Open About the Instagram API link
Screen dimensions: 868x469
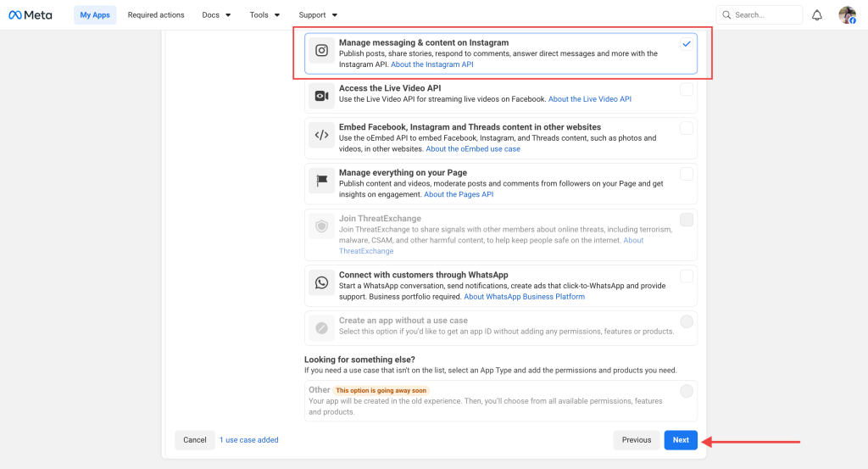coord(431,64)
